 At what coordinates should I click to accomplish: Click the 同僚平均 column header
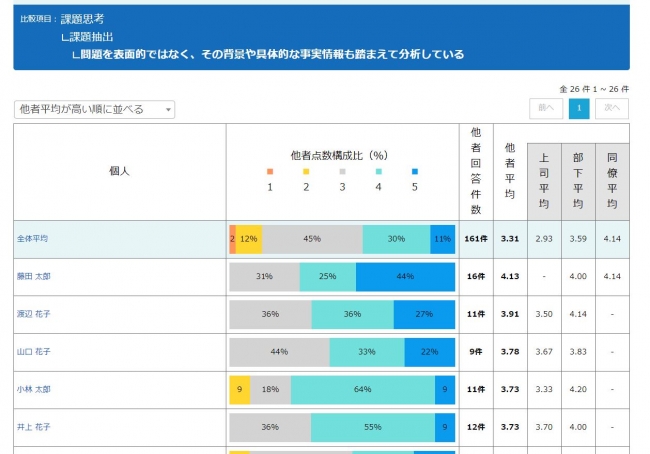click(x=612, y=181)
